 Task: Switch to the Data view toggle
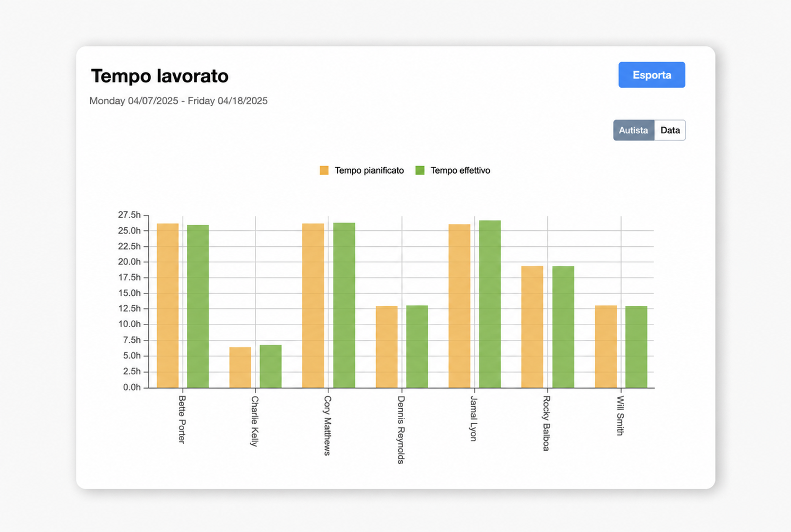[x=670, y=130]
